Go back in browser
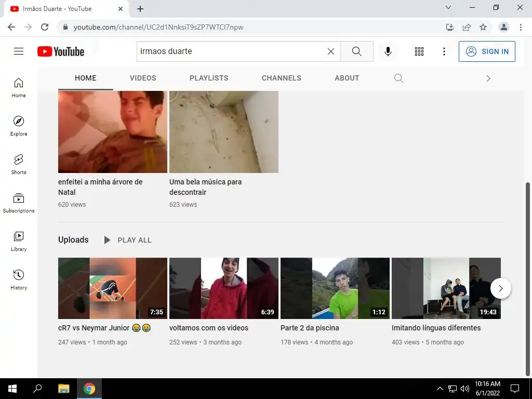Viewport: 532px width, 399px height. pyautogui.click(x=11, y=27)
